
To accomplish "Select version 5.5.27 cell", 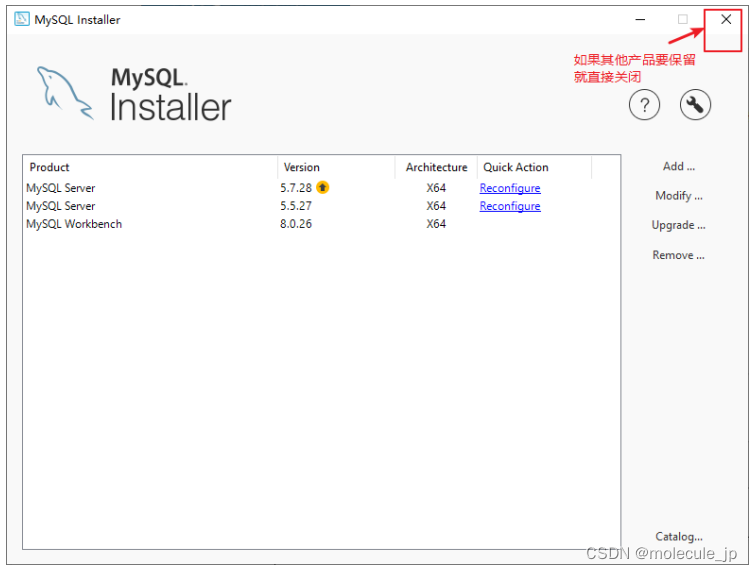I will (x=296, y=206).
